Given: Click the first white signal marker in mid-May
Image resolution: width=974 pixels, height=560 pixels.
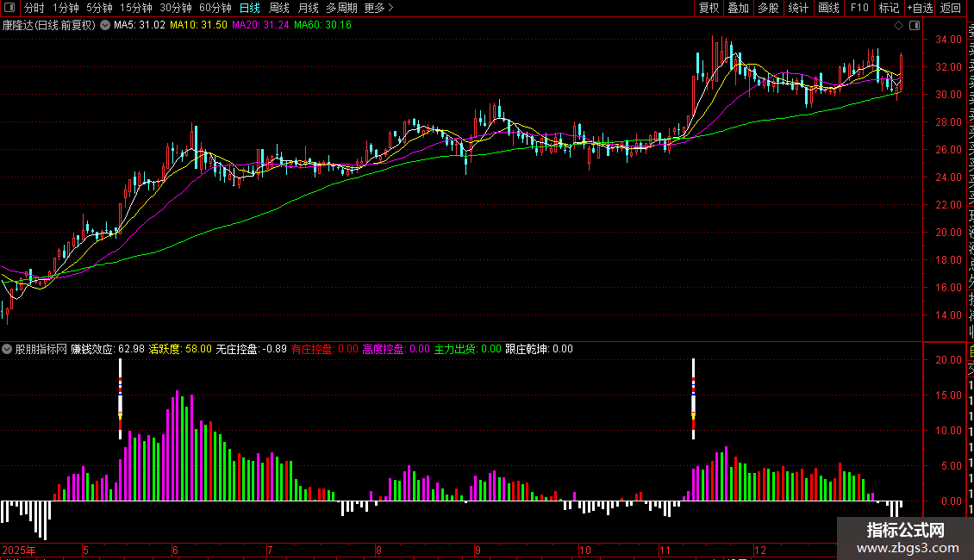Looking at the screenshot, I should pos(121,399).
